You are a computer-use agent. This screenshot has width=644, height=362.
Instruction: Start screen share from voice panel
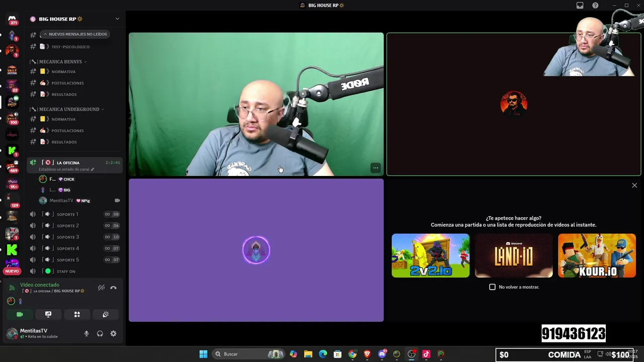click(48, 314)
